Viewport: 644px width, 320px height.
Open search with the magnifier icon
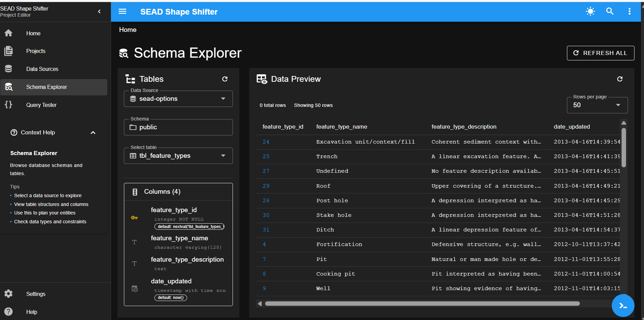click(x=610, y=12)
